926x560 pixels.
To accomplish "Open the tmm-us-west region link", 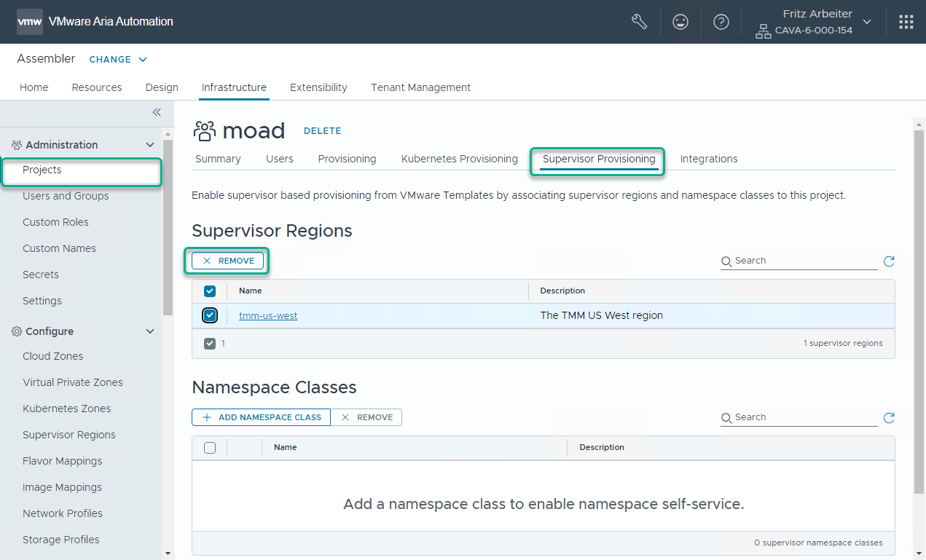I will pos(268,315).
